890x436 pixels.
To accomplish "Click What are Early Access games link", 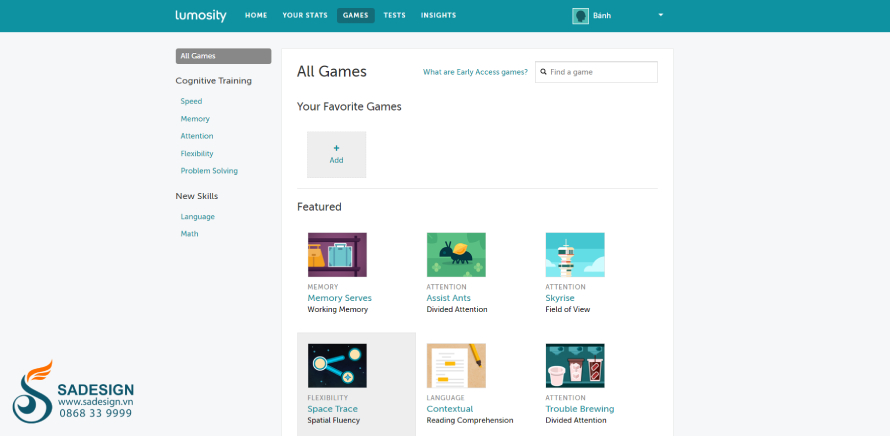I will tap(475, 72).
